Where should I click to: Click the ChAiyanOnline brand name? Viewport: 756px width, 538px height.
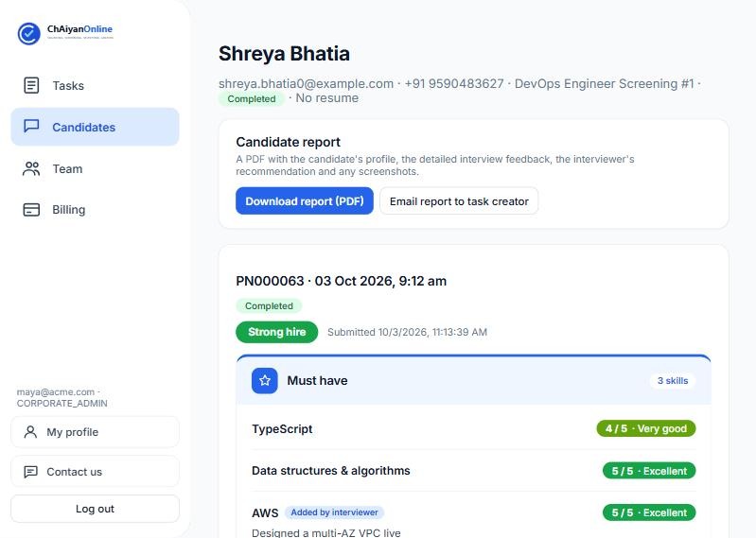click(79, 29)
